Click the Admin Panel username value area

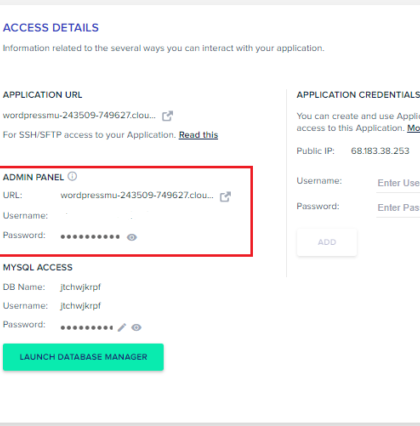(107, 216)
